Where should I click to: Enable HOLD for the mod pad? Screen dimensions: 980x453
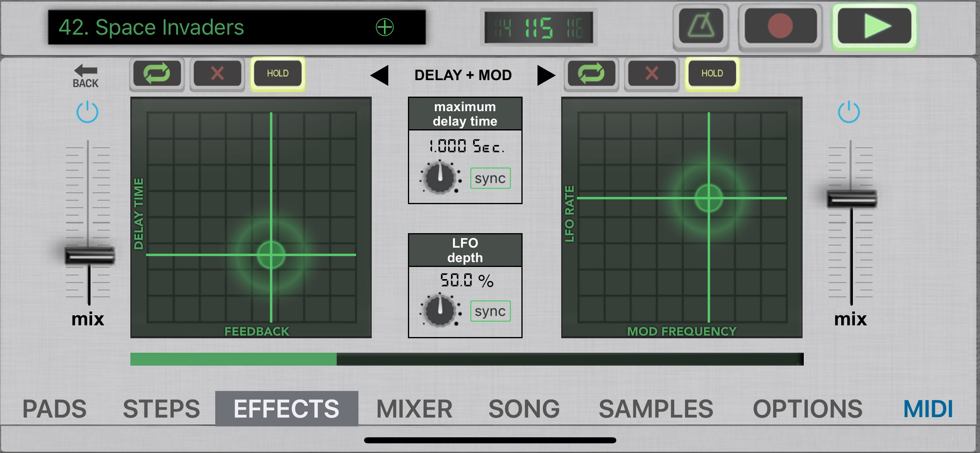[712, 74]
